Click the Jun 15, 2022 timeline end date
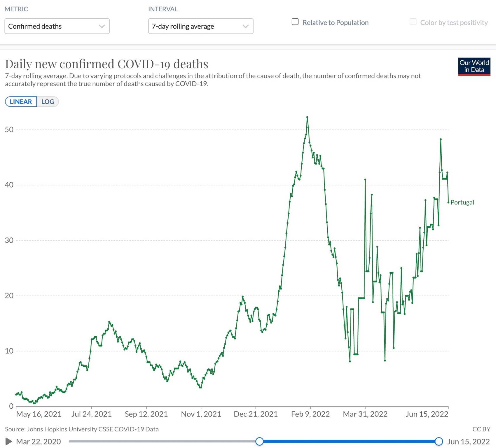The height and width of the screenshot is (448, 496). (x=468, y=442)
